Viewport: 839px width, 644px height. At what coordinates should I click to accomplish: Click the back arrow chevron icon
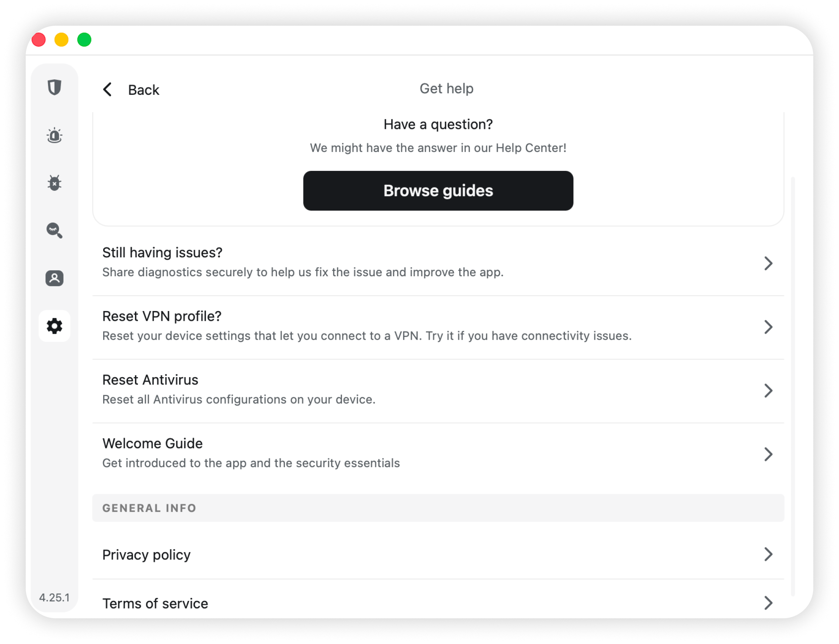coord(108,90)
